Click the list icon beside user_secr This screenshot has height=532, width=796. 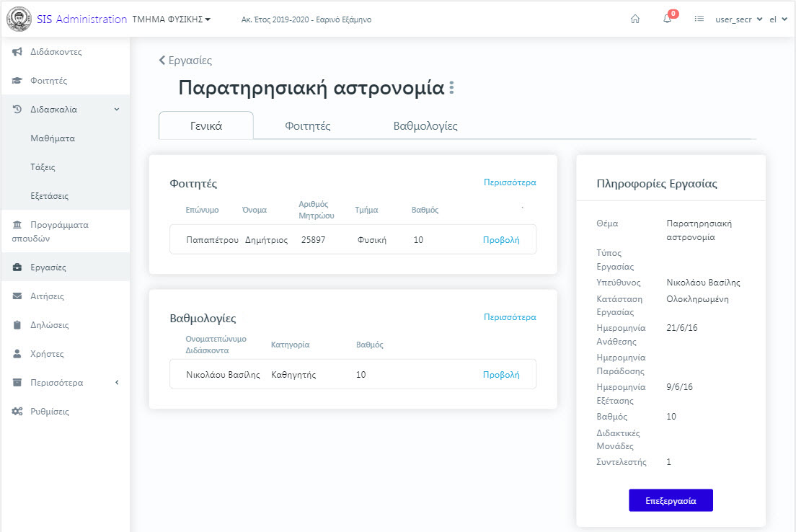click(x=699, y=19)
